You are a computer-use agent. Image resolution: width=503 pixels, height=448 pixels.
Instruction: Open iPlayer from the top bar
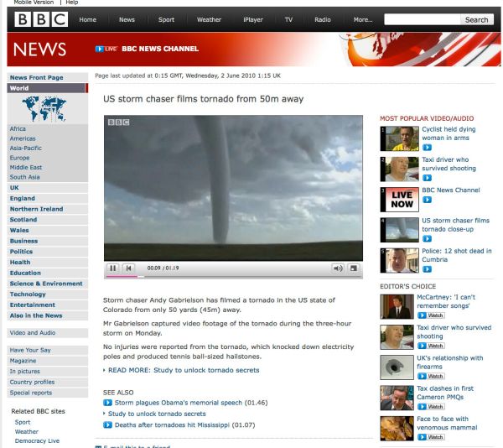pos(253,19)
